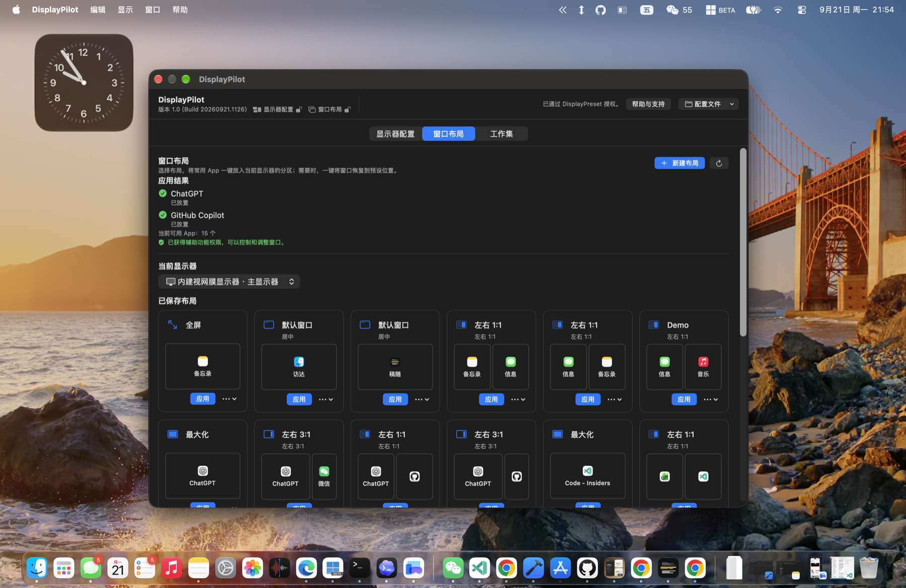Click the analog clock widget on desktop
The image size is (906, 588).
(x=84, y=82)
